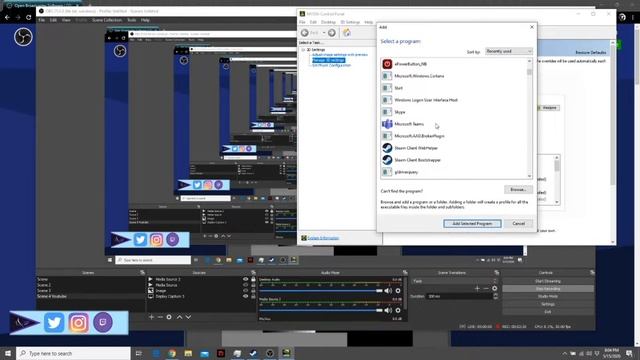Open the OBS Scene Collection menu
Screen dimensions: 640x360
pos(107,20)
